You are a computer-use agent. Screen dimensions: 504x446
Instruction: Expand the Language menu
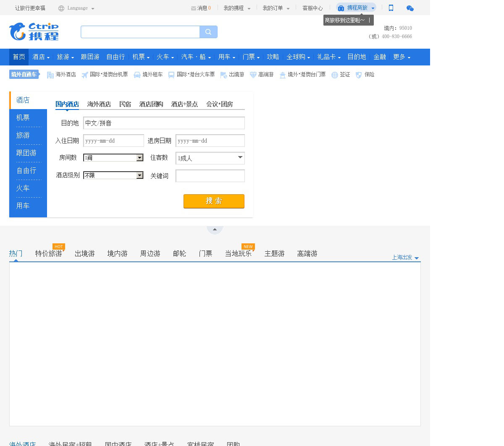point(76,8)
